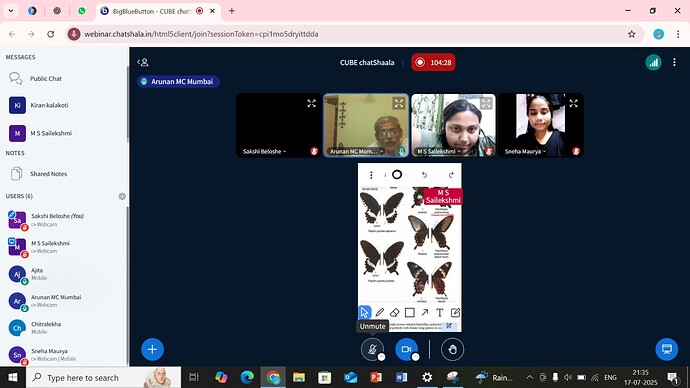Expand Sakshi Beloshe webcam name dropdown
690x388 pixels.
coord(264,151)
